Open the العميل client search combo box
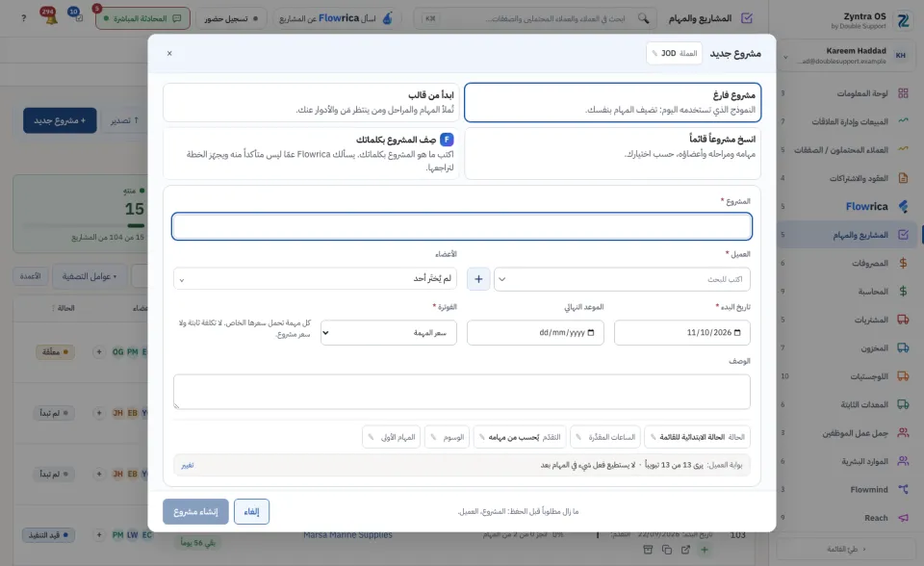Viewport: 924px width, 566px height. click(x=622, y=279)
